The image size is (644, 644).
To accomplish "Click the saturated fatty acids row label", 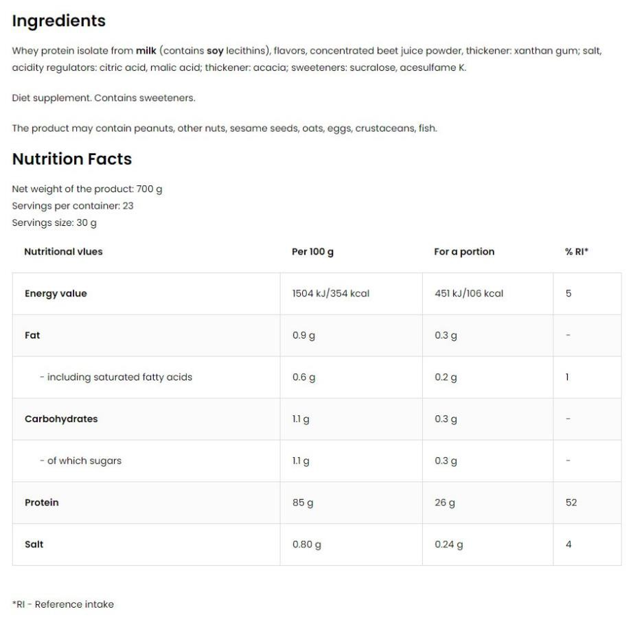I will [116, 377].
